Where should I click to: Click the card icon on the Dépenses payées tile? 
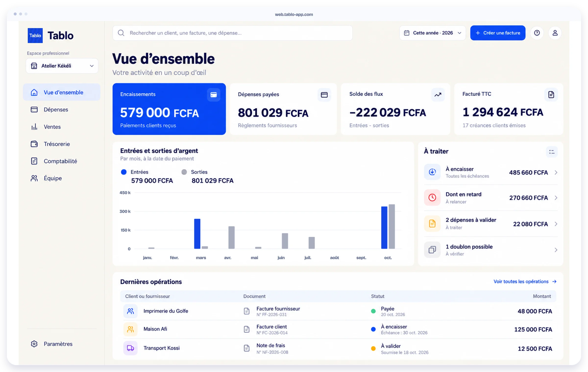tap(324, 95)
